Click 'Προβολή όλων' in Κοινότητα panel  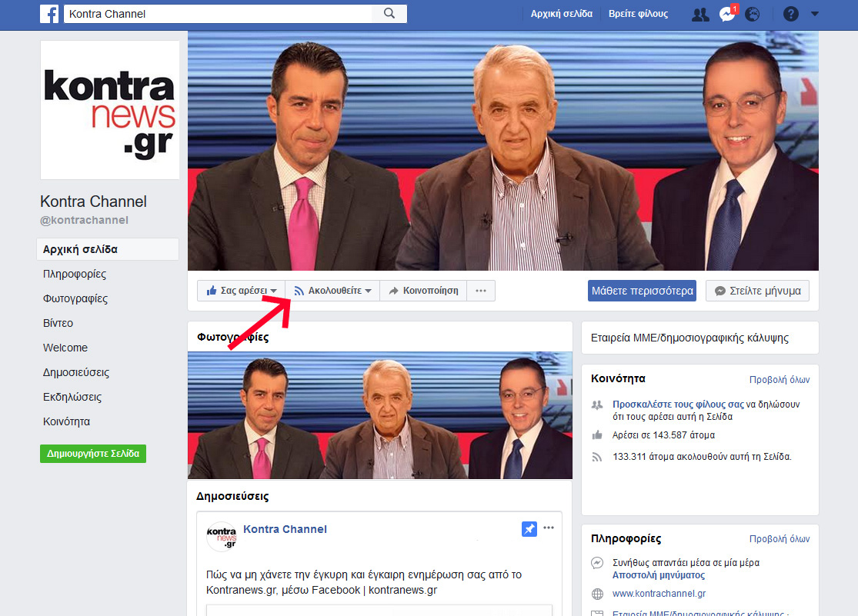pos(780,380)
